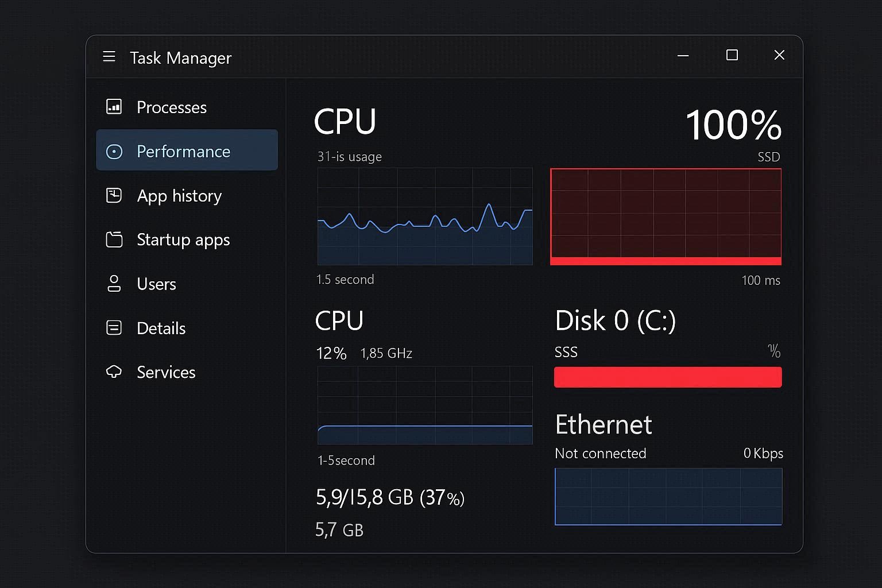
Task: Switch to the Processes page
Action: (x=171, y=107)
